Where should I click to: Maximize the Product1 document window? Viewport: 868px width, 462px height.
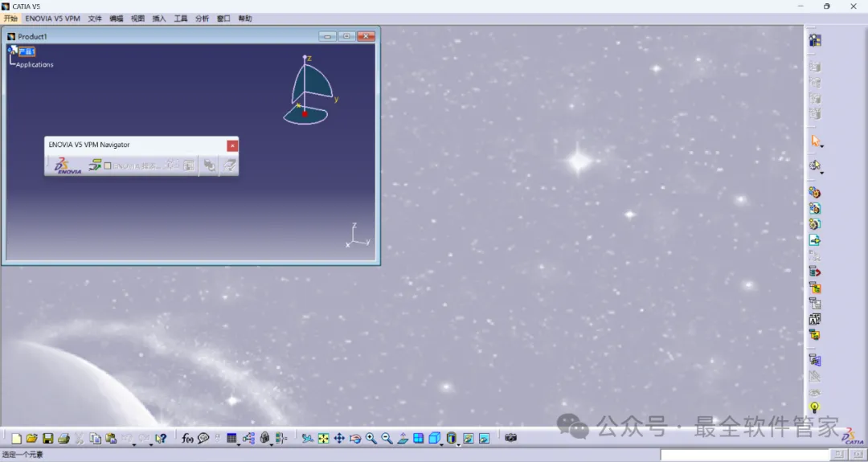[x=346, y=36]
